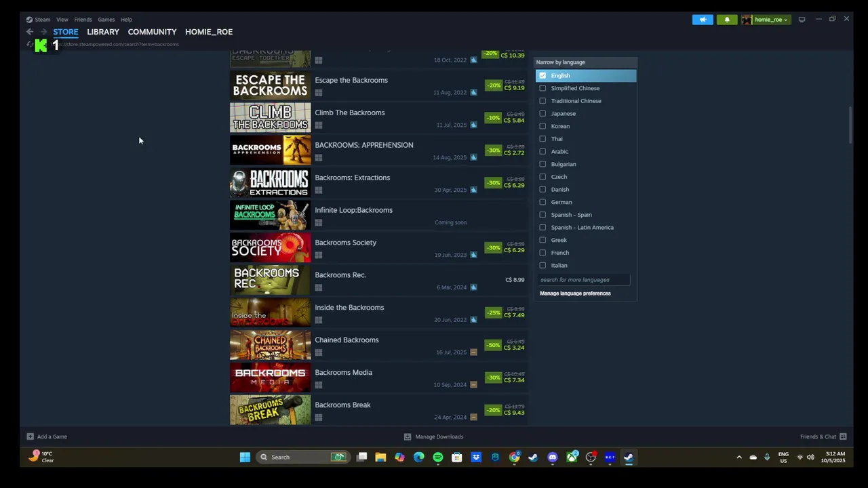Click the Manage Downloads icon
The width and height of the screenshot is (868, 488).
click(x=408, y=436)
